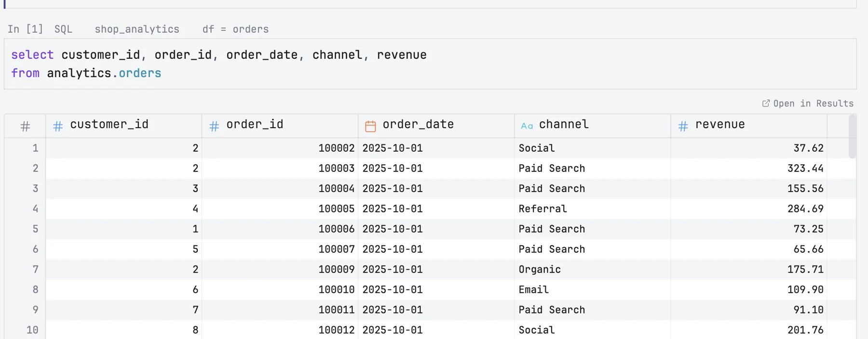Select row number 4 in the index column
The width and height of the screenshot is (868, 339).
(25, 209)
